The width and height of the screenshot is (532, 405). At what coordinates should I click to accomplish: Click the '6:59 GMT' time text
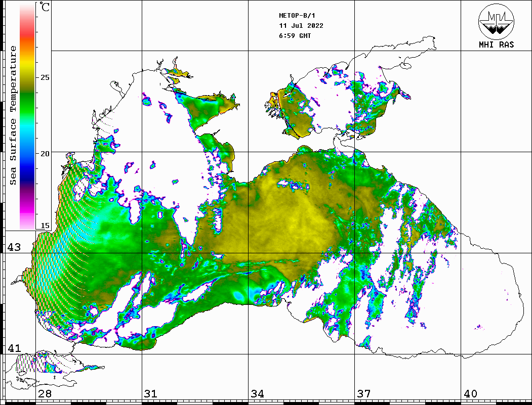(x=295, y=35)
